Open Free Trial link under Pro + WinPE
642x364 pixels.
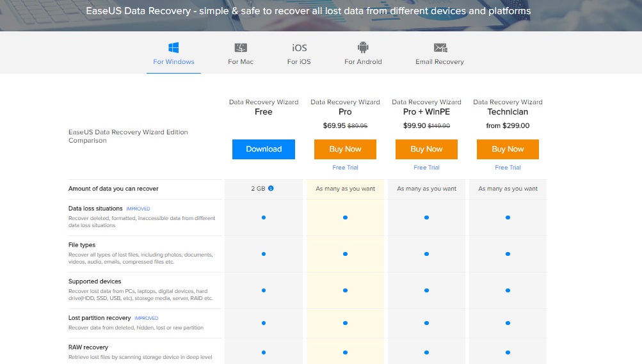coord(427,167)
